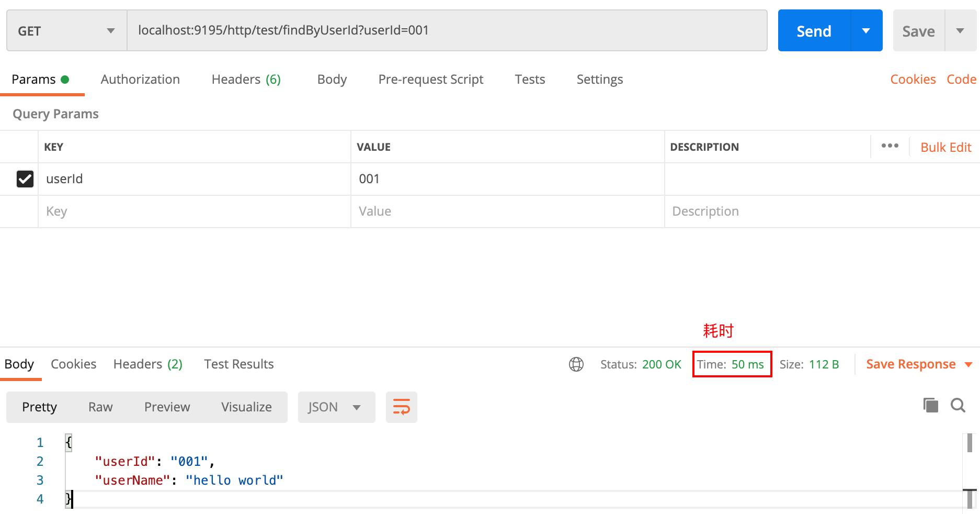Screen dimensions: 980x514
Task: Toggle line wrap icon next to JSON
Action: 402,407
